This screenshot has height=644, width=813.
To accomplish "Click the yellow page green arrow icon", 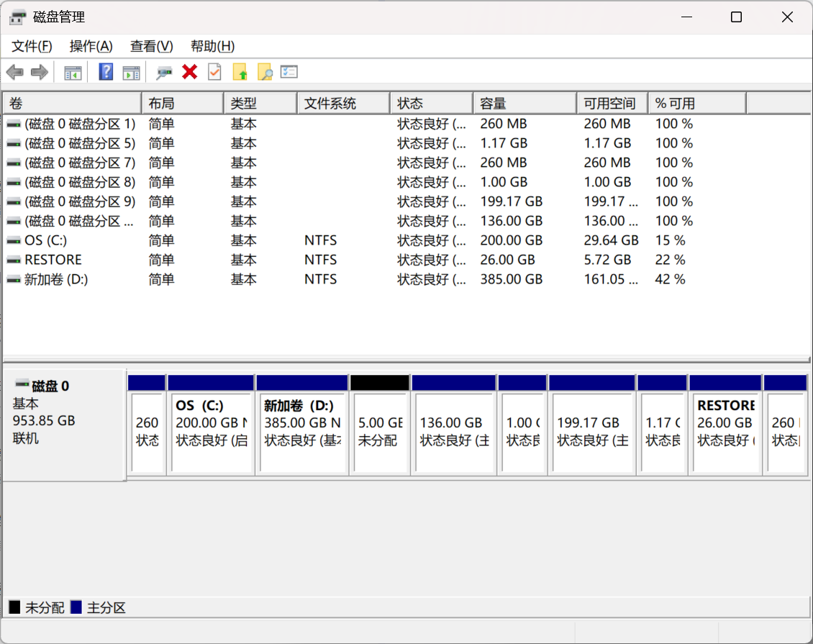I will (240, 72).
